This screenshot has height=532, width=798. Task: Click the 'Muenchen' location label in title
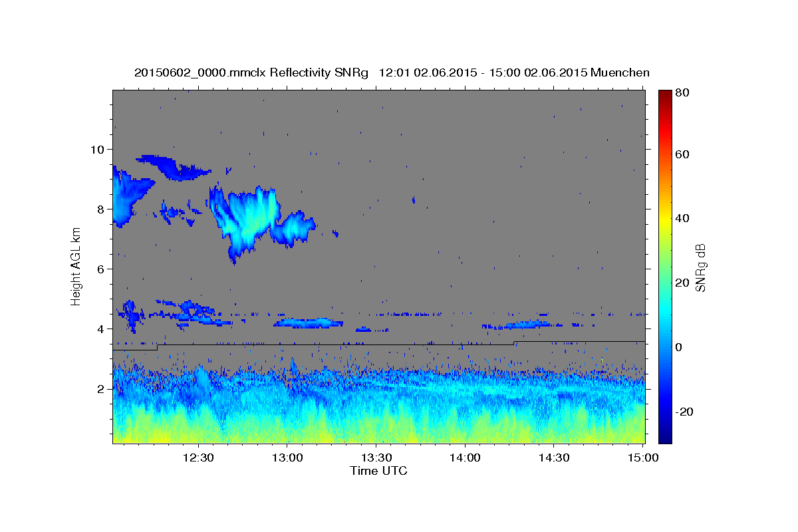[620, 72]
